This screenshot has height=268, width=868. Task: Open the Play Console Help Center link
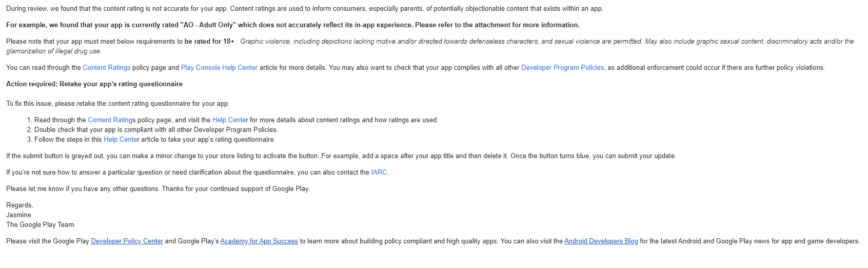tap(219, 67)
